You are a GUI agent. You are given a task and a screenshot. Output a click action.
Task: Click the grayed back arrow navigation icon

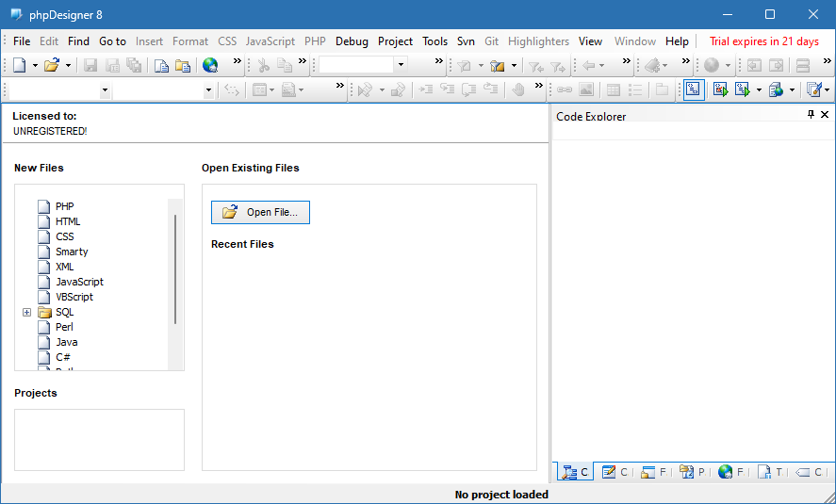[x=589, y=65]
